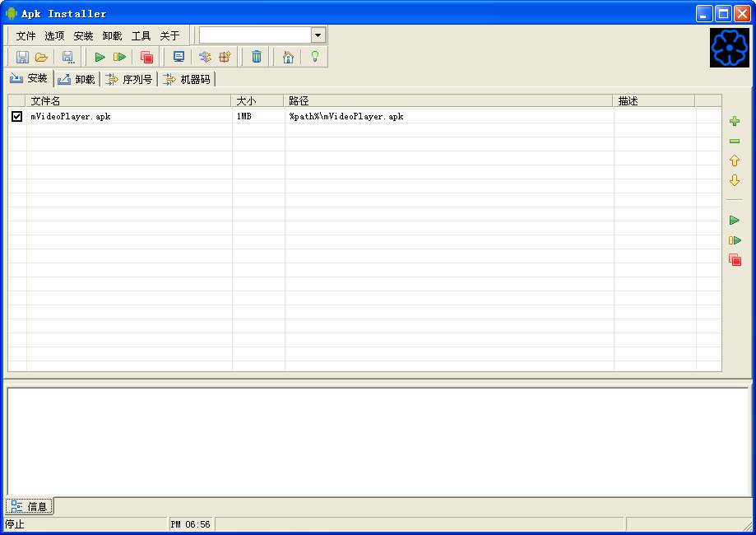Open the 工具 menu

pyautogui.click(x=141, y=35)
